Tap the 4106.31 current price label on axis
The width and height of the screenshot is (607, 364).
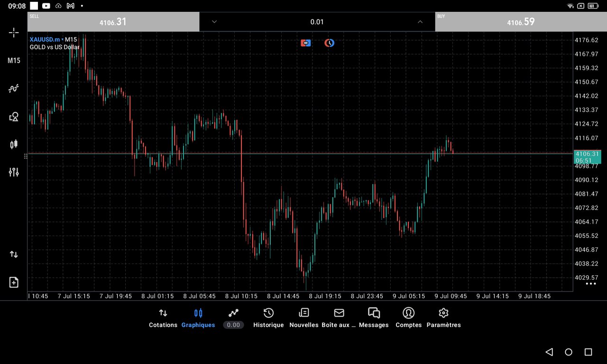(587, 157)
